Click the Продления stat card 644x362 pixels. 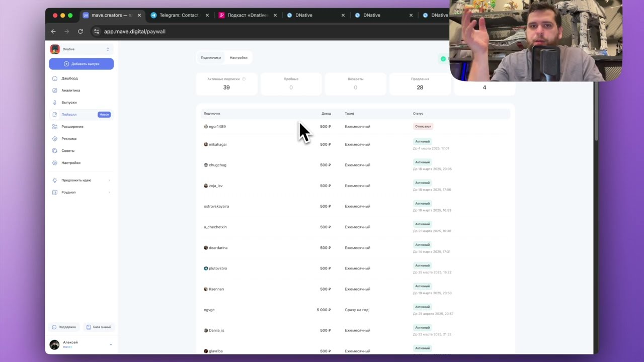click(x=420, y=84)
